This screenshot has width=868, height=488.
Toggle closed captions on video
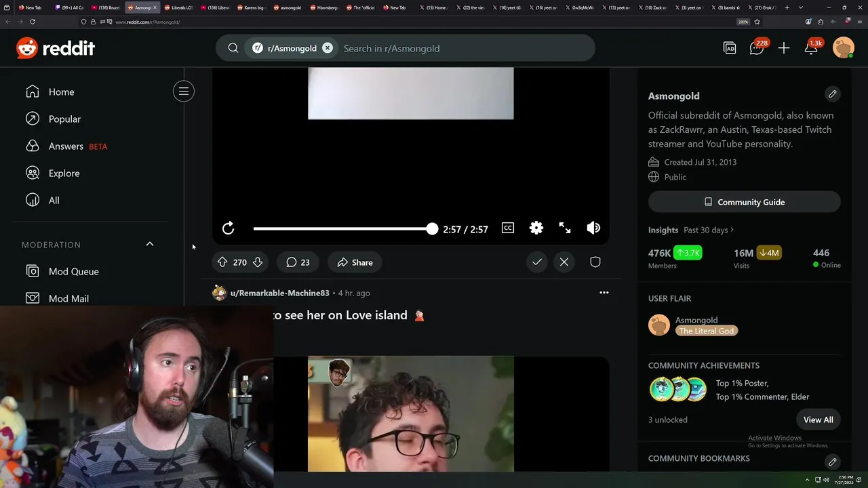(508, 228)
